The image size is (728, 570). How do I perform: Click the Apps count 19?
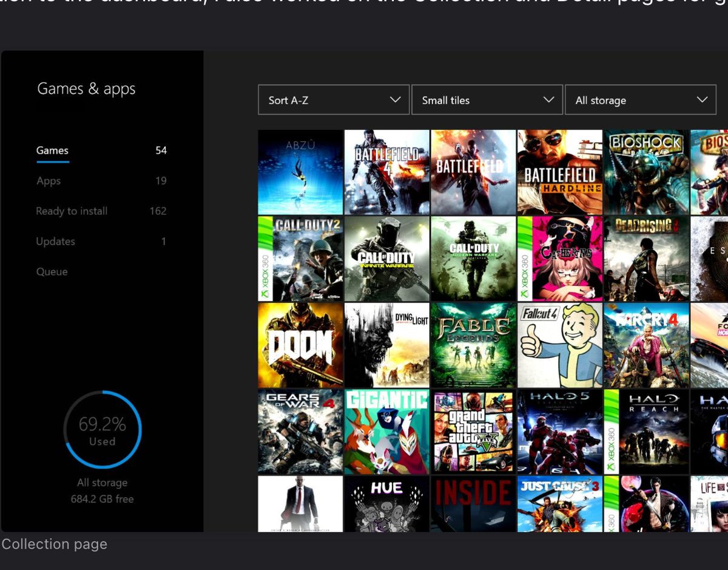coord(161,181)
